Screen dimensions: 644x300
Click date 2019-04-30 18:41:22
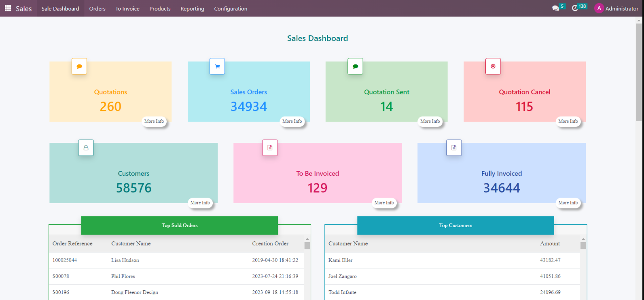(275, 260)
